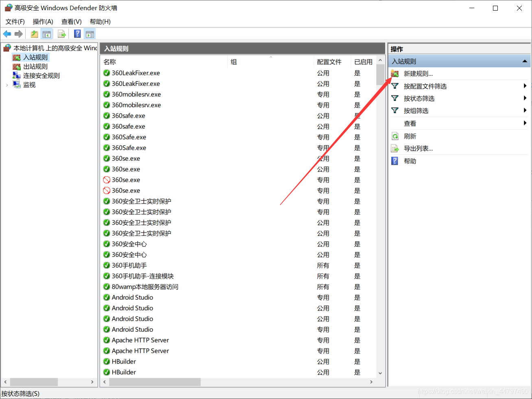Click the 帮助 icon in the actions pane

point(395,161)
